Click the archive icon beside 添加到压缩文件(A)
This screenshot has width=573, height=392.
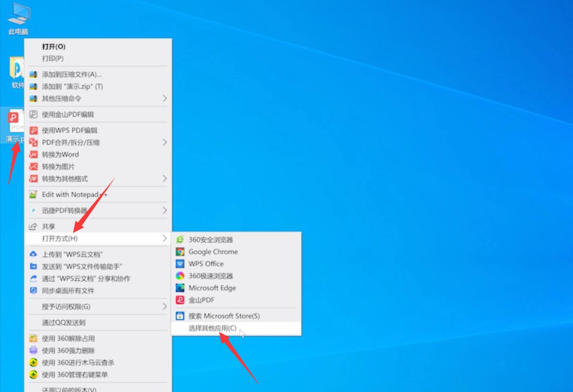(33, 74)
